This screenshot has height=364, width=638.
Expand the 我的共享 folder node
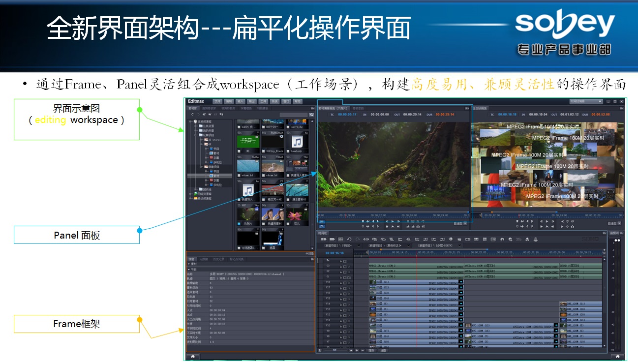click(195, 130)
